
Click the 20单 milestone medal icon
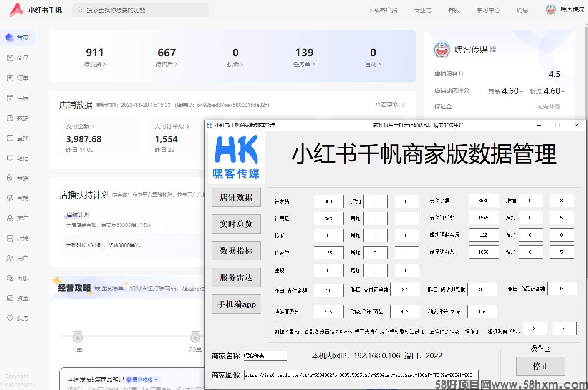[x=195, y=337]
